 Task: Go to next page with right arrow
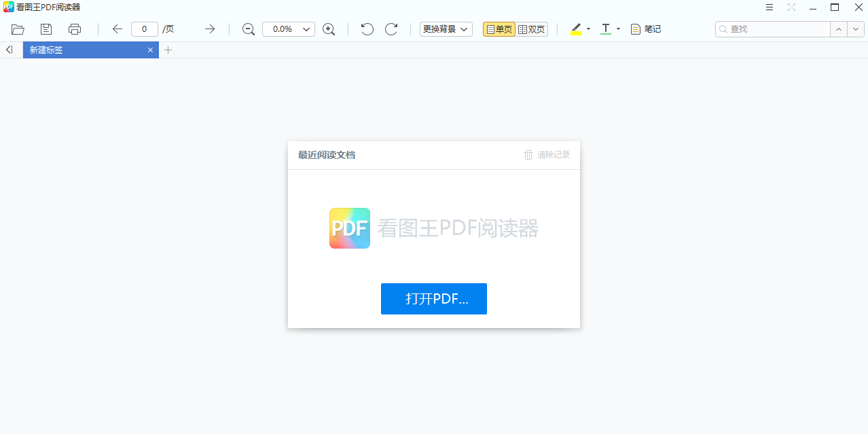(210, 29)
